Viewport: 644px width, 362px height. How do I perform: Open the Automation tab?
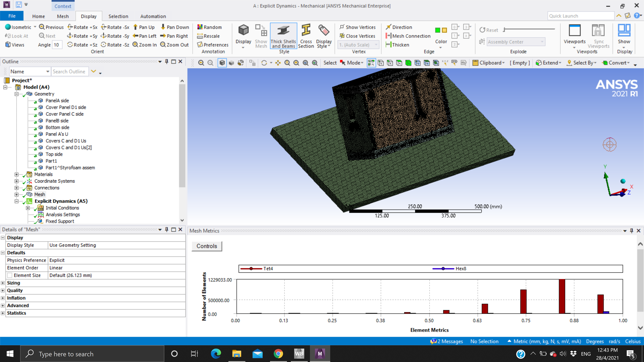point(153,16)
